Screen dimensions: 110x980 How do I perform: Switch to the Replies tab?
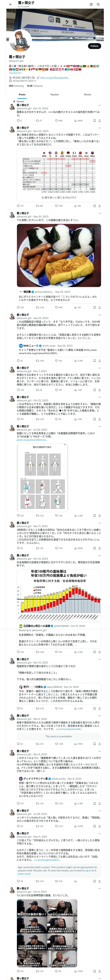tap(55, 94)
